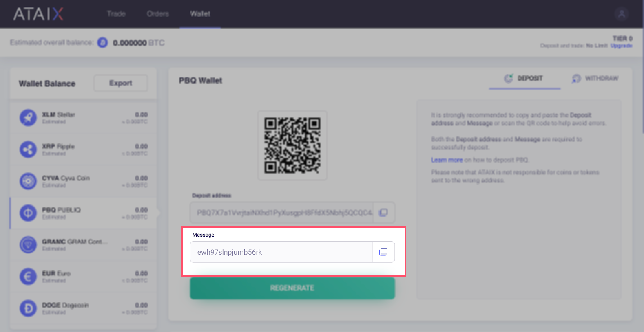644x332 pixels.
Task: Click into the Message input field
Action: point(281,252)
